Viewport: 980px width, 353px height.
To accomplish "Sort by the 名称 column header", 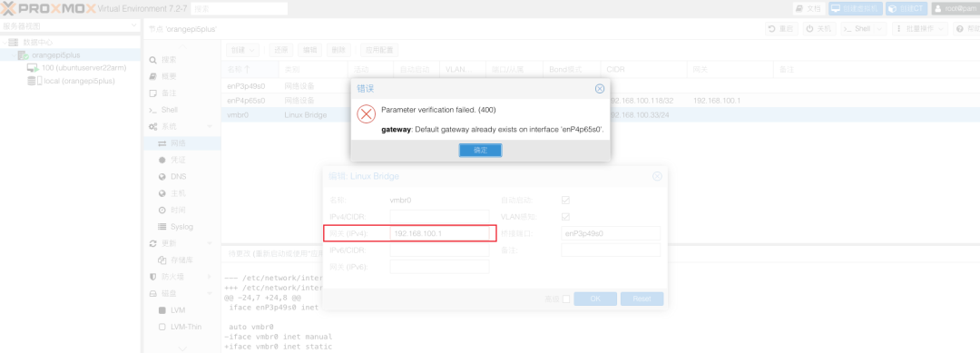I will point(250,69).
